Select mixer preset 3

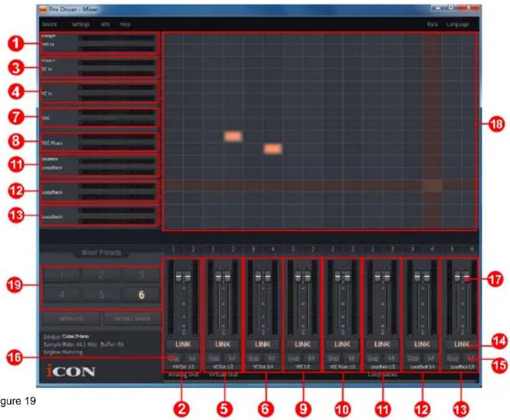142,275
